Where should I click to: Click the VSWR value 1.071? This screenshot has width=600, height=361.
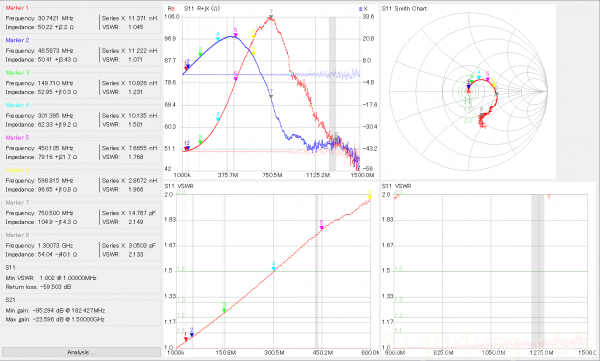point(135,60)
